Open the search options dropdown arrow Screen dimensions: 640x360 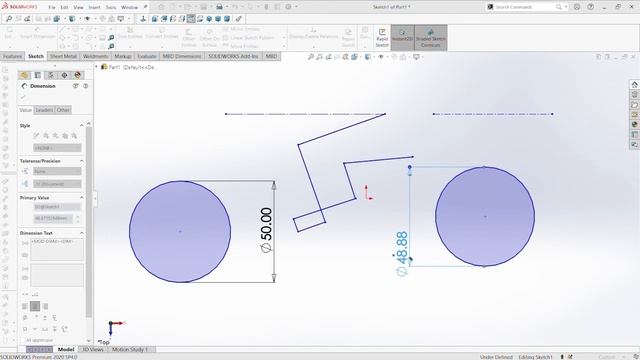(566, 7)
